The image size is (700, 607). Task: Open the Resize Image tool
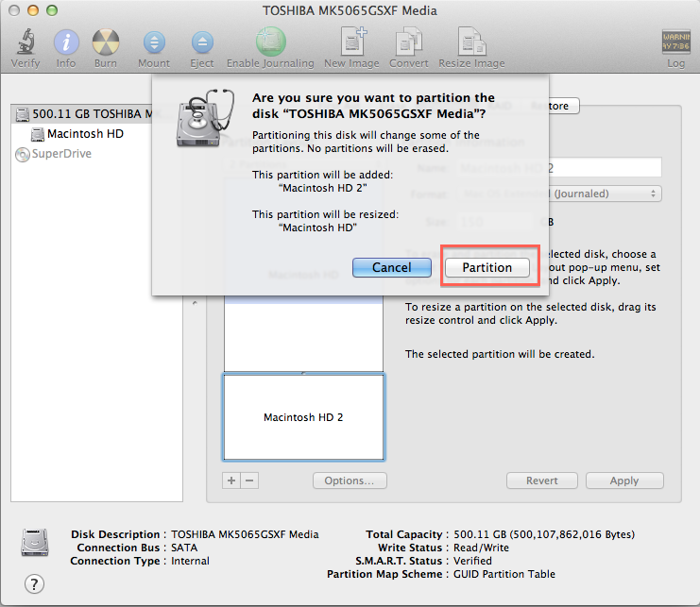pos(470,42)
